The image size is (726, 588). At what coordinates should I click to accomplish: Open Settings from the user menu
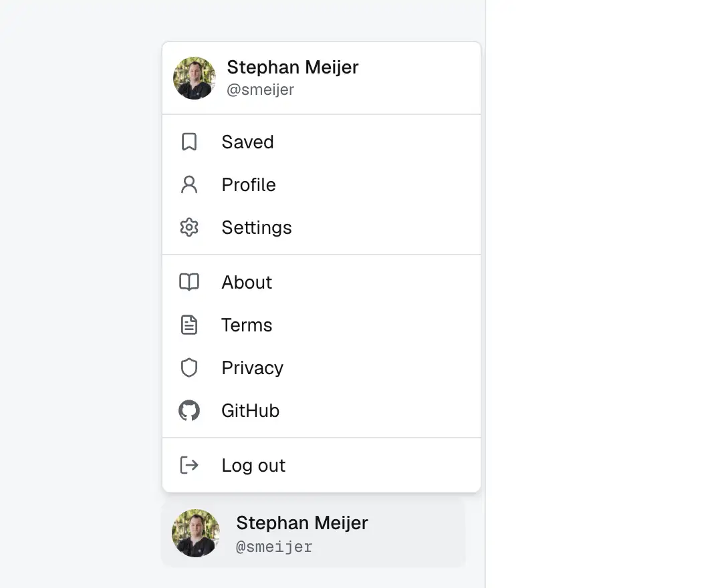[x=322, y=227]
